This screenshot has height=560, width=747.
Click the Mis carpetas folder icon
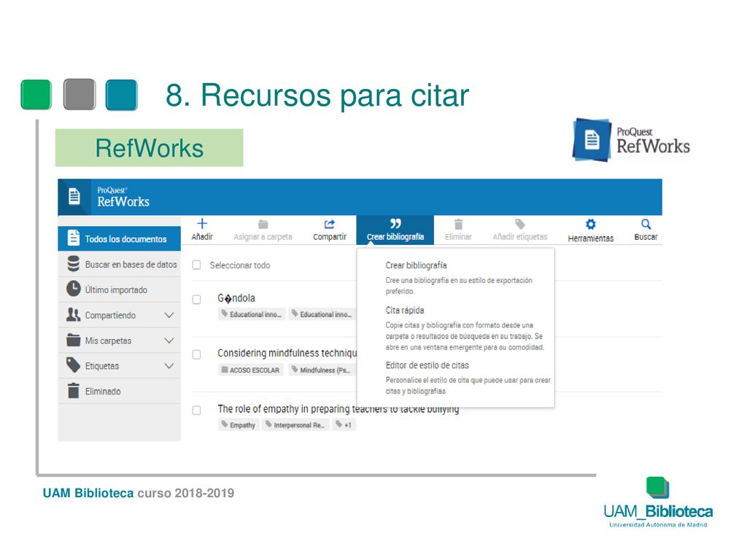click(x=74, y=340)
